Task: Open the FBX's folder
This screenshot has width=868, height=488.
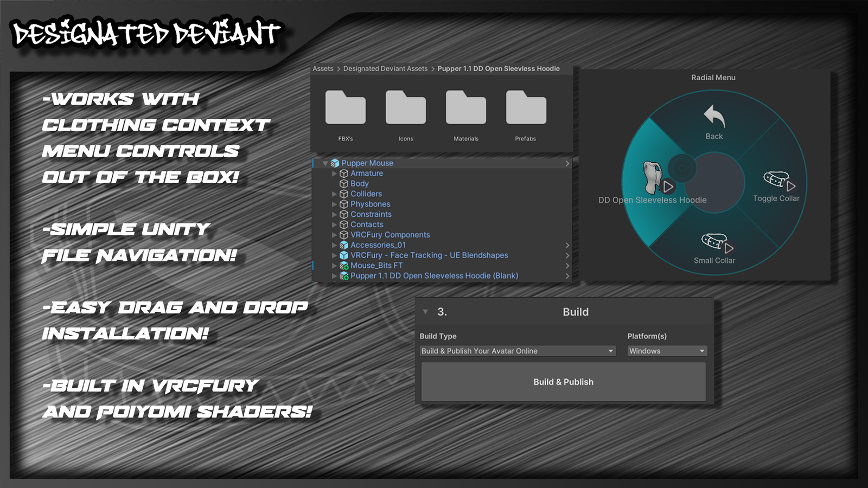Action: point(346,108)
